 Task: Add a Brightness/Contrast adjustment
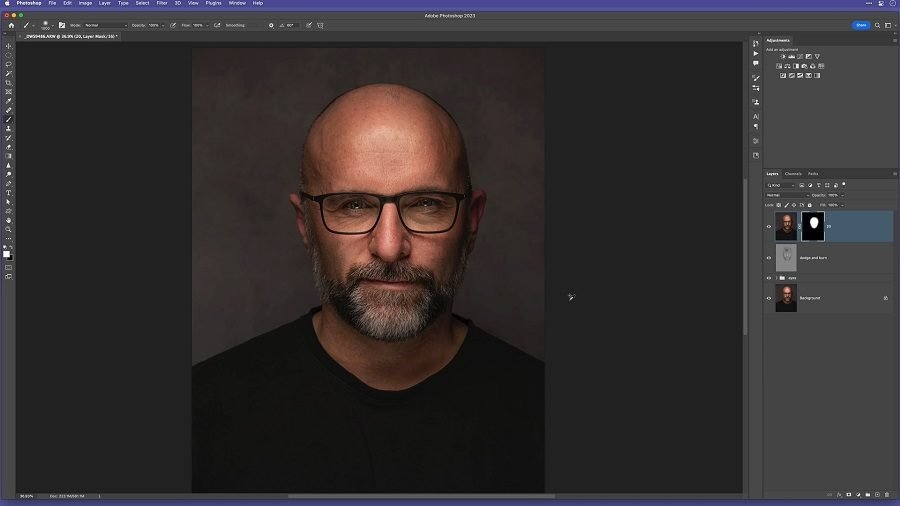pos(783,57)
